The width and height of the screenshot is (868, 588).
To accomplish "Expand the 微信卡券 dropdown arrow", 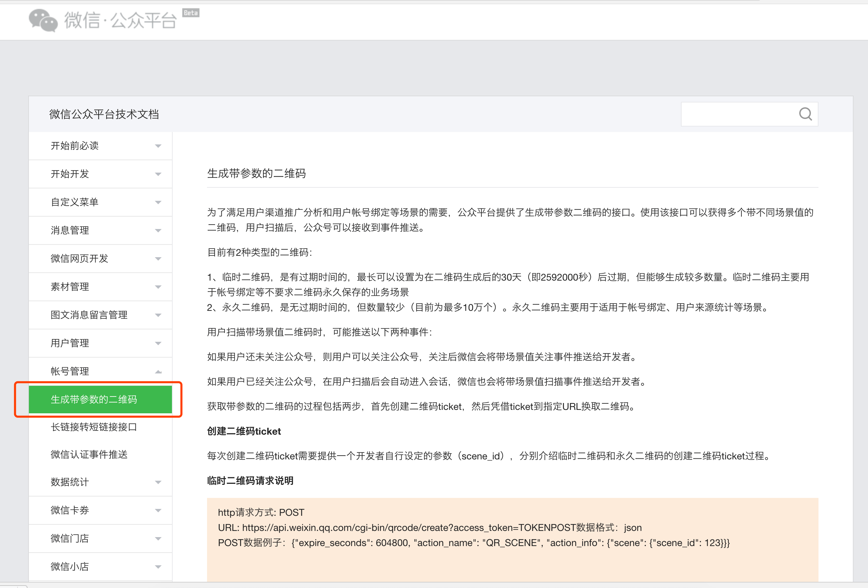I will click(158, 510).
